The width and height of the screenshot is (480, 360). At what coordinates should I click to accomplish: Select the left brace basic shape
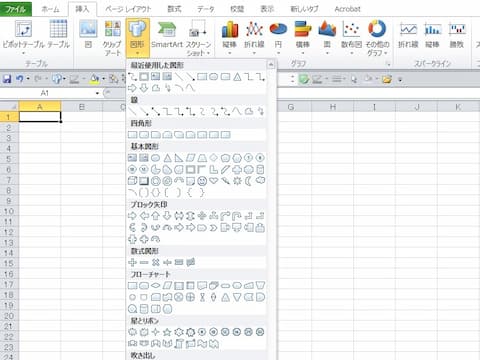coord(190,192)
